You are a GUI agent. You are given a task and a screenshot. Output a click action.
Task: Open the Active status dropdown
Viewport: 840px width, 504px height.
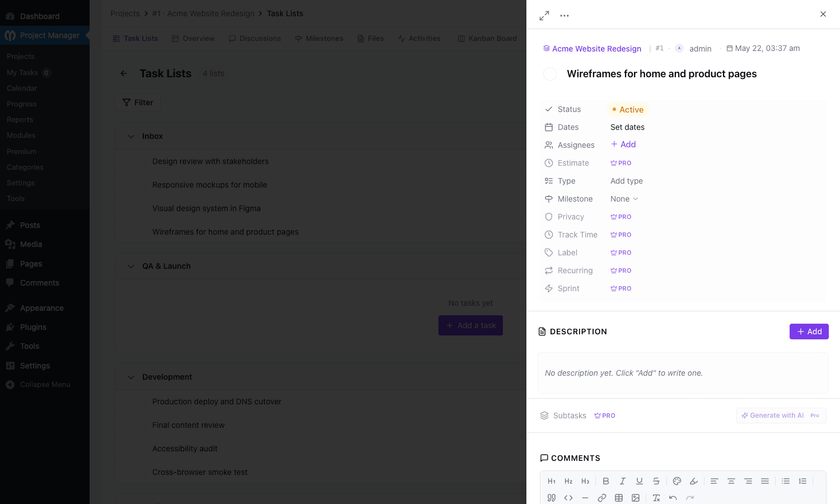click(x=628, y=110)
